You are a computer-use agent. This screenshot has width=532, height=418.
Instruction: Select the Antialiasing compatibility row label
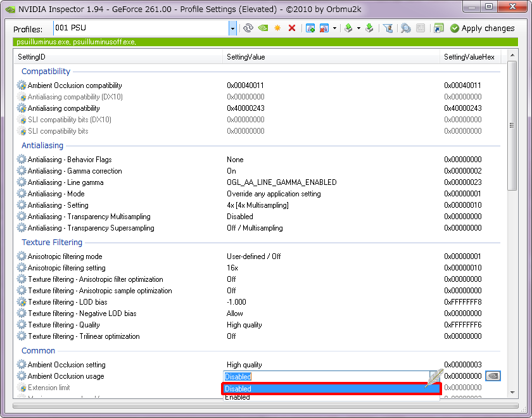coord(64,108)
